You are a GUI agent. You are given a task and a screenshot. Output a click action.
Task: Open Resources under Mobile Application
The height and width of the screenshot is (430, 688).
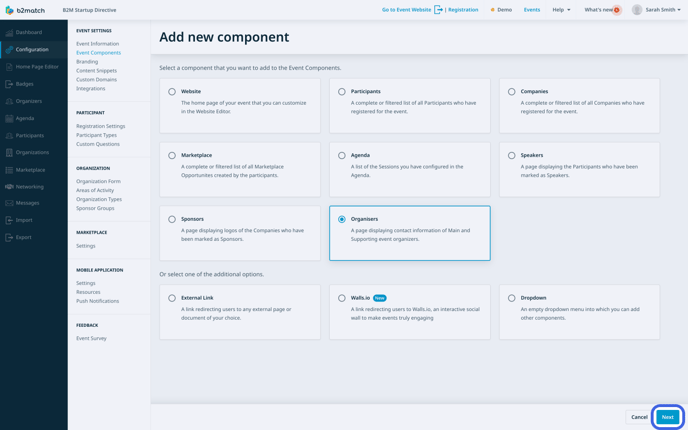[x=88, y=292]
